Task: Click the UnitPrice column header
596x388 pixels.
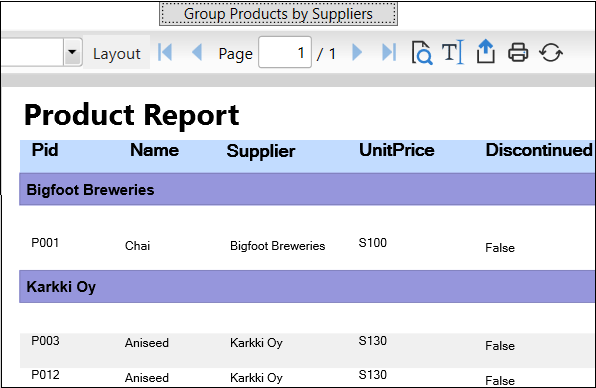Action: (x=396, y=150)
